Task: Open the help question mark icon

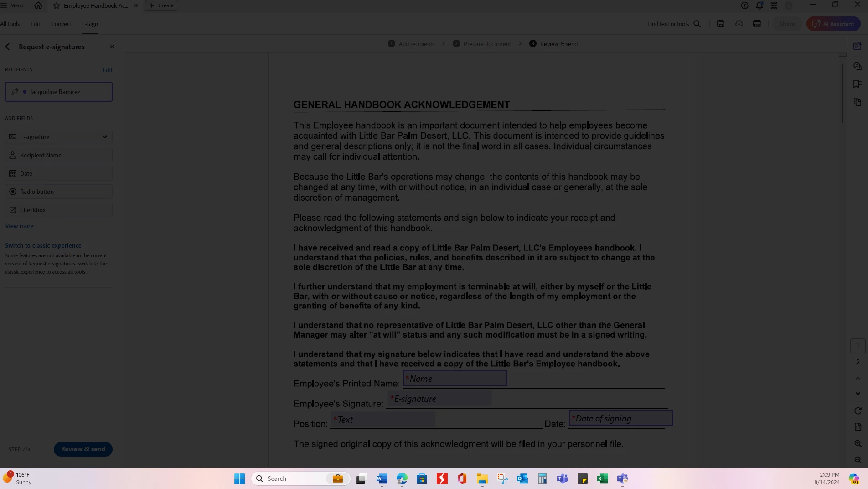Action: [x=744, y=5]
